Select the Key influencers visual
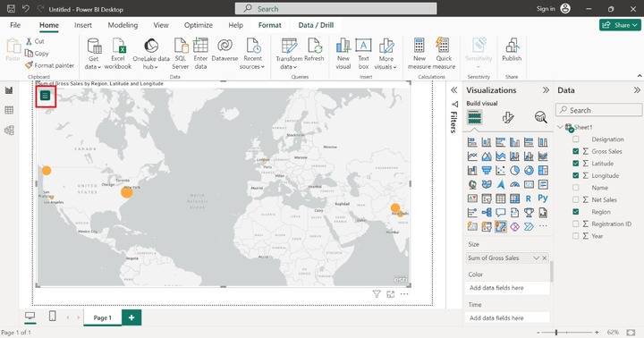The image size is (644, 338). pyautogui.click(x=472, y=212)
